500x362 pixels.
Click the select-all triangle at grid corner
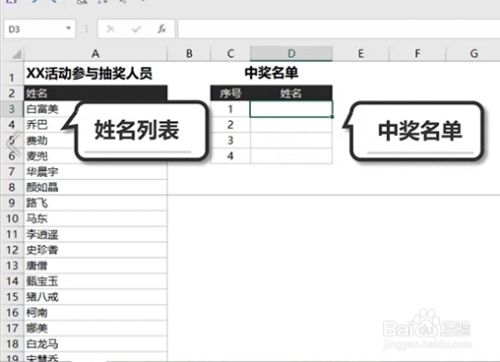[x=16, y=54]
